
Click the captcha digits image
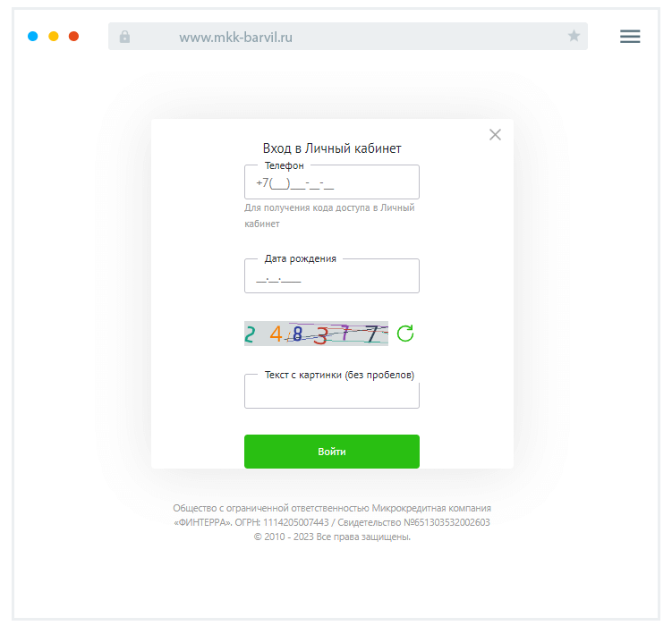click(x=316, y=334)
